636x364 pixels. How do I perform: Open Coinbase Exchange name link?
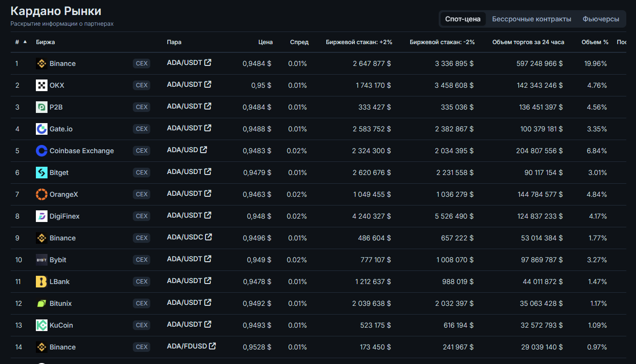pyautogui.click(x=82, y=151)
